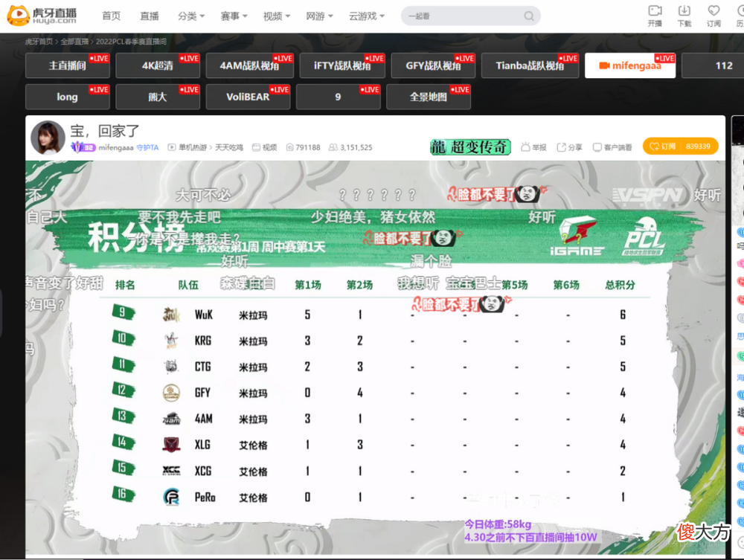Switch to the Tianba战队视角 tab

click(530, 65)
